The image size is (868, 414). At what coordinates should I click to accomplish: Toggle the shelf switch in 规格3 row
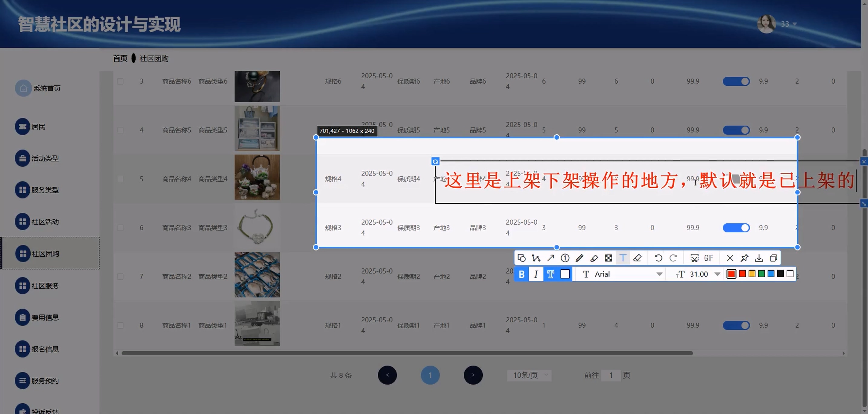point(736,228)
